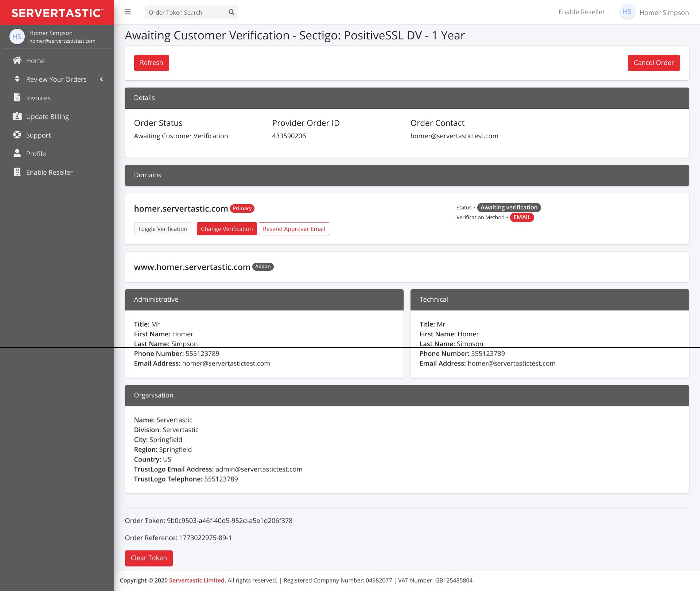Open the Homer Simpson user dropdown
Image resolution: width=700 pixels, height=591 pixels.
pyautogui.click(x=664, y=13)
